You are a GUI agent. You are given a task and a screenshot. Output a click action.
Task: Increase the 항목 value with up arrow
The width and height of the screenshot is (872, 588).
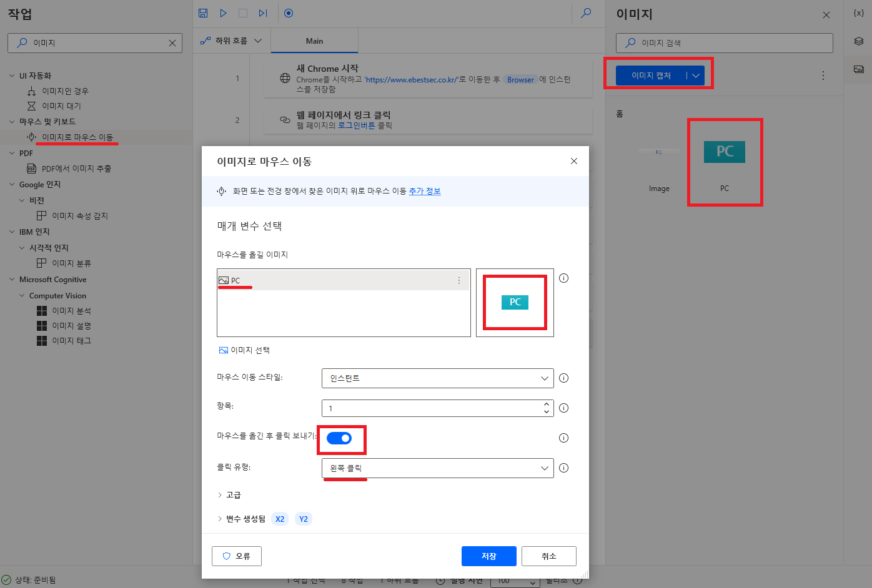[x=547, y=404]
